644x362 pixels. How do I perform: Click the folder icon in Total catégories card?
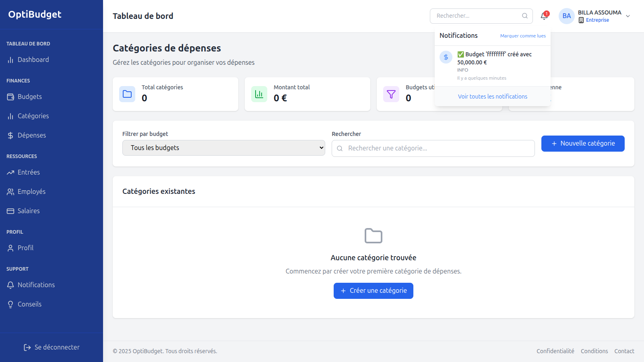[x=127, y=94]
